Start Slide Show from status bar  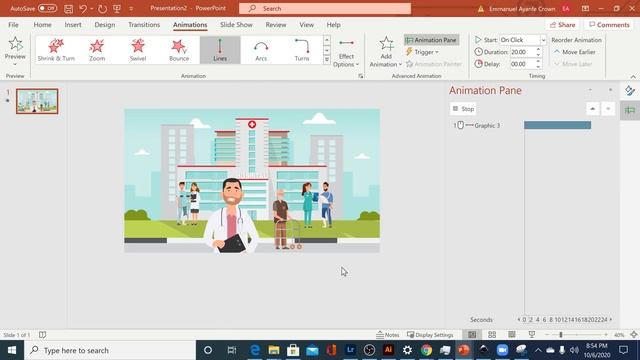tap(531, 335)
